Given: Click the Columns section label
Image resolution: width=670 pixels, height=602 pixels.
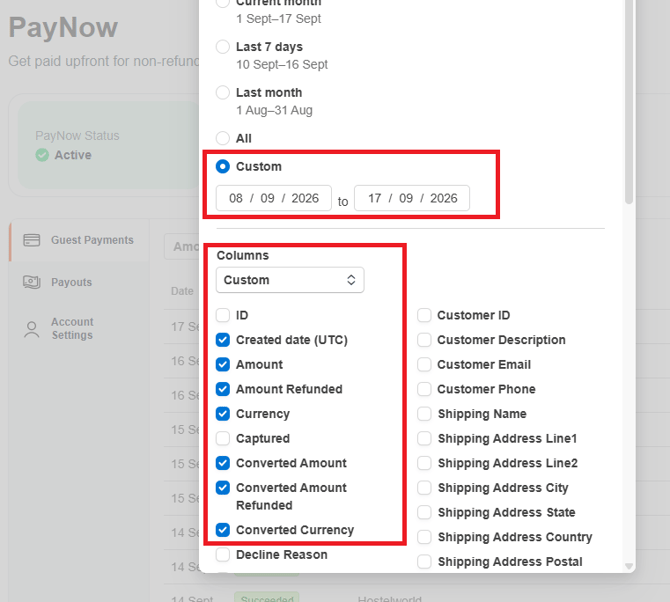Looking at the screenshot, I should click(x=243, y=255).
